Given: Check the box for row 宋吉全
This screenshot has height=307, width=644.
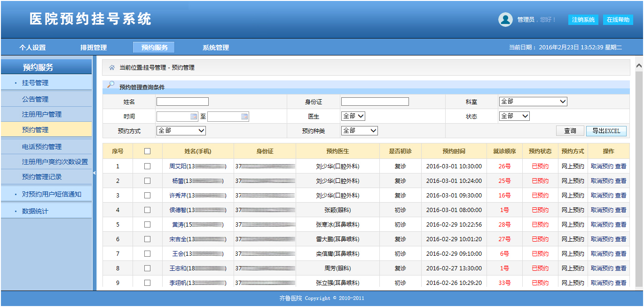Looking at the screenshot, I should [x=147, y=239].
